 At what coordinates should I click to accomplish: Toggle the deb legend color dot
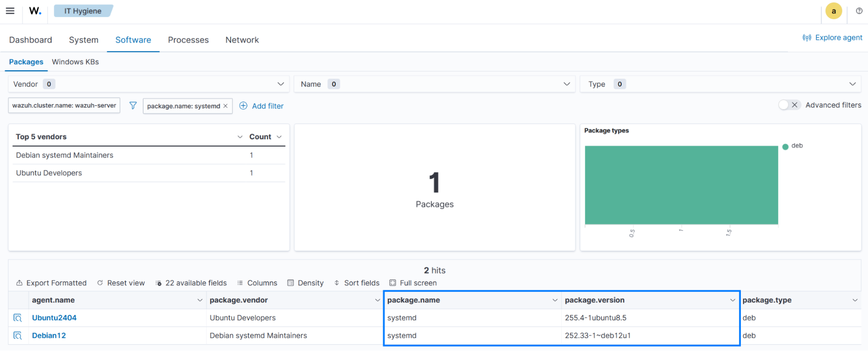pyautogui.click(x=785, y=147)
